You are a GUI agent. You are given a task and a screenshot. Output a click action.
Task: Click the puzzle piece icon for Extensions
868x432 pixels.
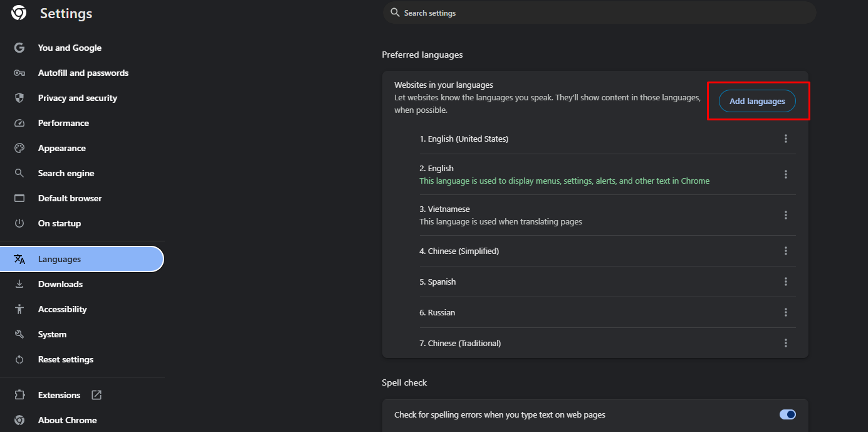(19, 395)
